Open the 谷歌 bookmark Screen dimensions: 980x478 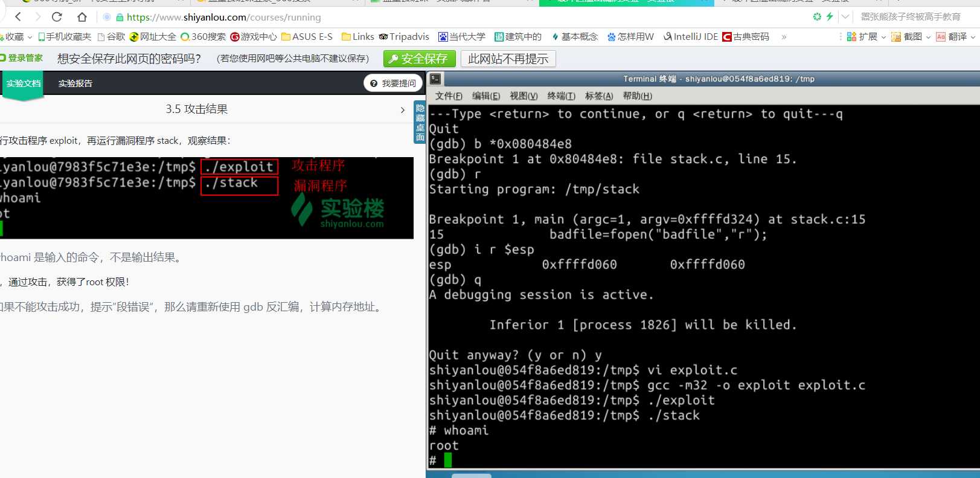click(x=111, y=37)
